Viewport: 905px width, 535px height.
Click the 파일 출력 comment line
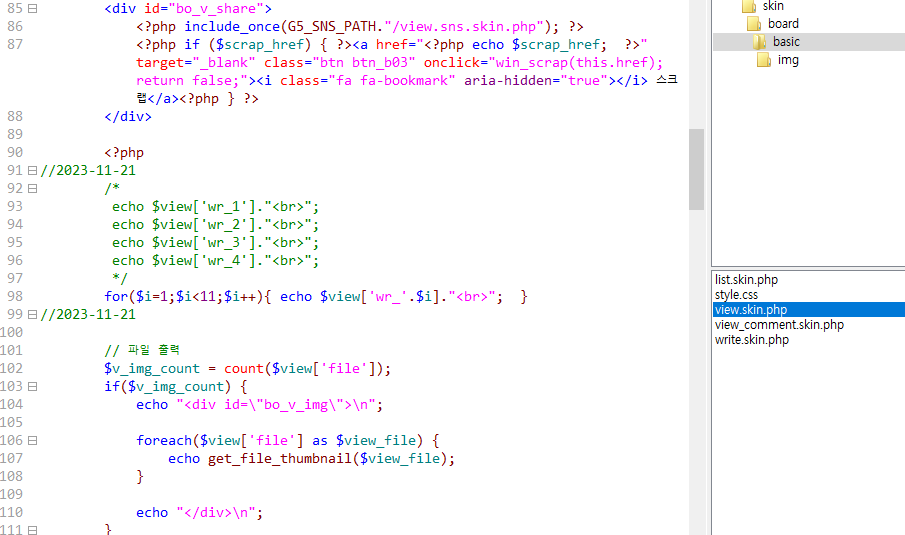[x=142, y=350]
